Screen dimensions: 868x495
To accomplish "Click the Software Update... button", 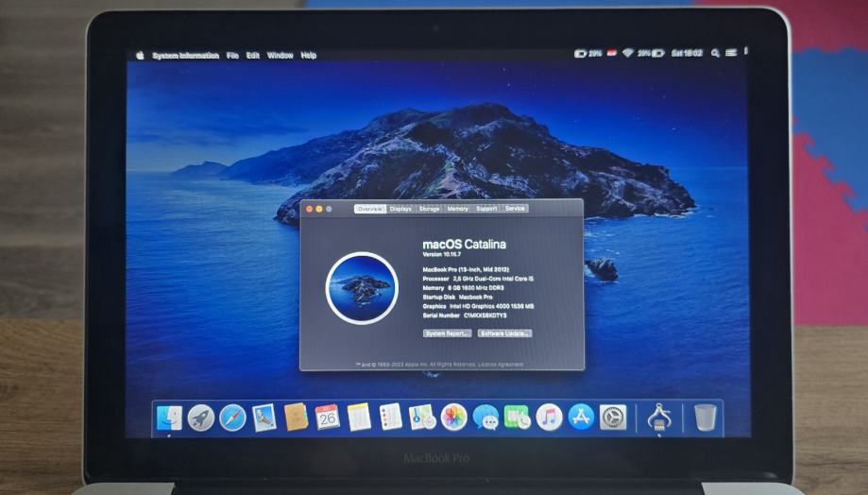I will click(505, 333).
